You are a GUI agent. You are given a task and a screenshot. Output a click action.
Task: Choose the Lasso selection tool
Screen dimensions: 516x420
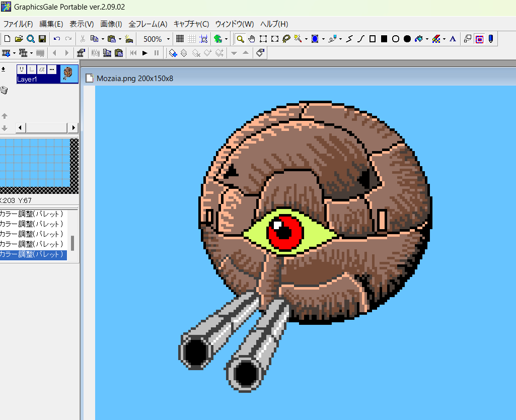(286, 39)
